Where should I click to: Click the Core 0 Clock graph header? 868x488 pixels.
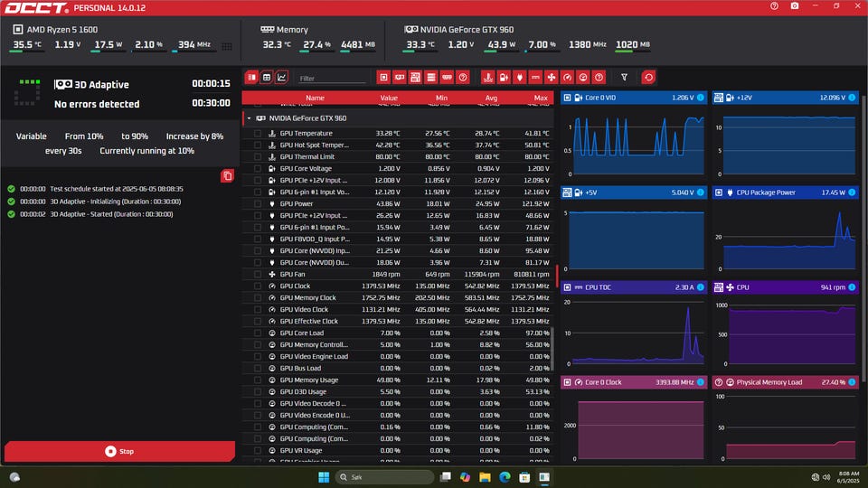tap(634, 382)
